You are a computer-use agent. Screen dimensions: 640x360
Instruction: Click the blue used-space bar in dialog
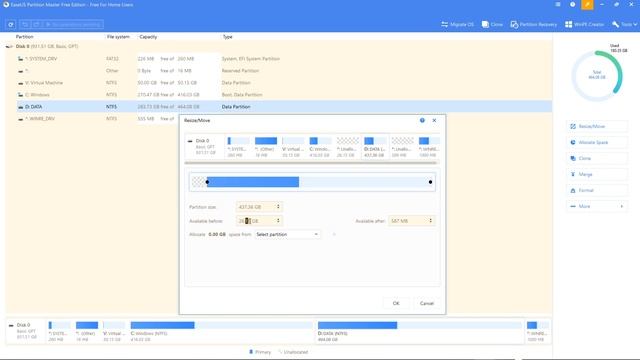pyautogui.click(x=253, y=182)
